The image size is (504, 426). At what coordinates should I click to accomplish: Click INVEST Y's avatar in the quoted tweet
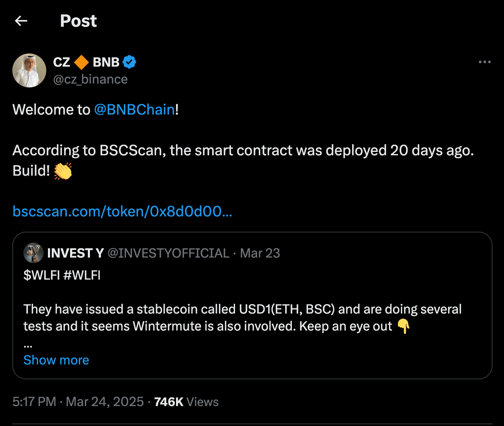(x=33, y=253)
